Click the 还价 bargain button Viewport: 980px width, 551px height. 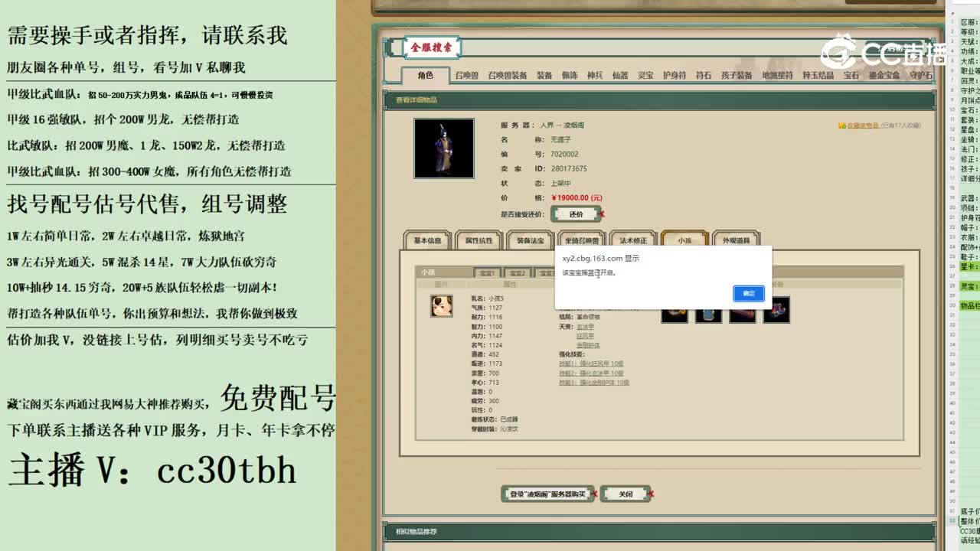click(x=577, y=214)
